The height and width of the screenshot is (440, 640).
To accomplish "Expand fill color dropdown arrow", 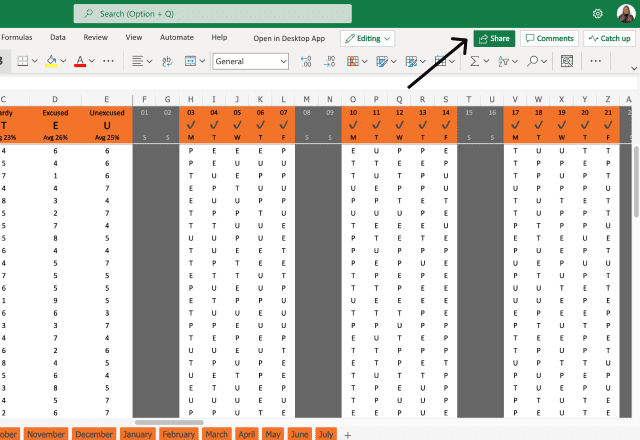I will pyautogui.click(x=63, y=61).
